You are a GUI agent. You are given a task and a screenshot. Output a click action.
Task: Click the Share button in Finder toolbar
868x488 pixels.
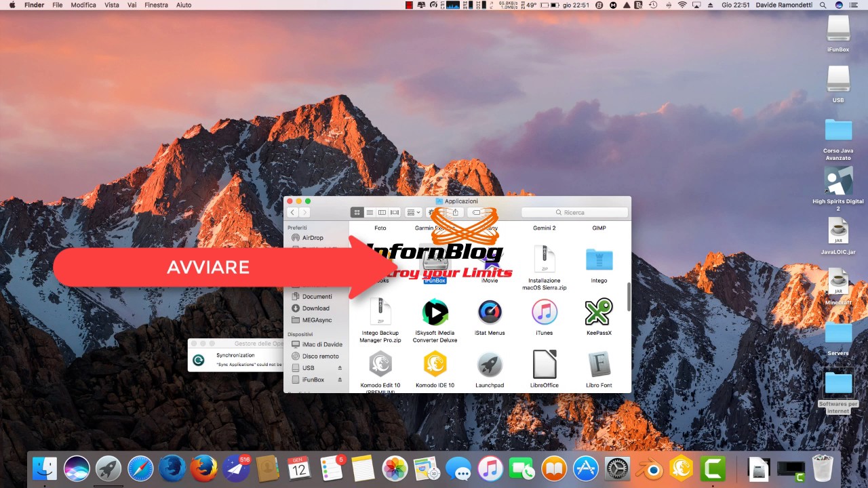tap(456, 213)
